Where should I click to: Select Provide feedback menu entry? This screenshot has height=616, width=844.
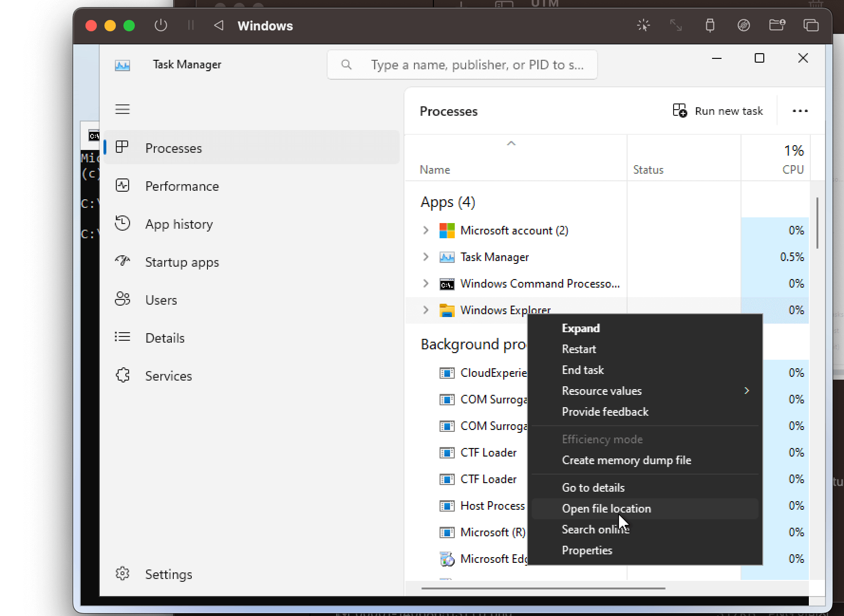click(645, 412)
